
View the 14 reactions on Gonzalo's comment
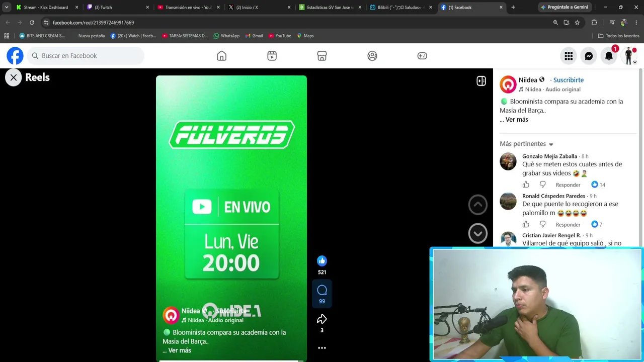coord(598,185)
